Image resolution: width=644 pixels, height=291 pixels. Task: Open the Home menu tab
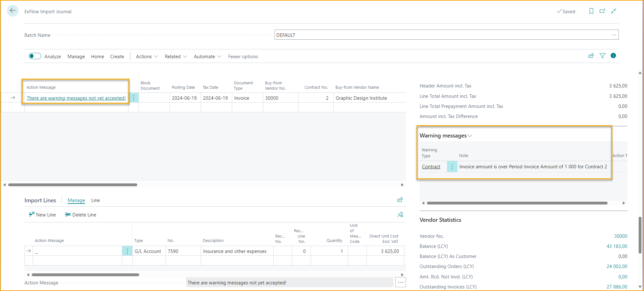click(97, 57)
